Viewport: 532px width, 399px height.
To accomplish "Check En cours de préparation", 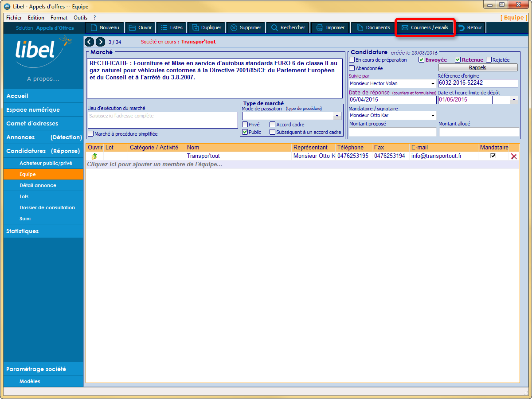I will 352,60.
